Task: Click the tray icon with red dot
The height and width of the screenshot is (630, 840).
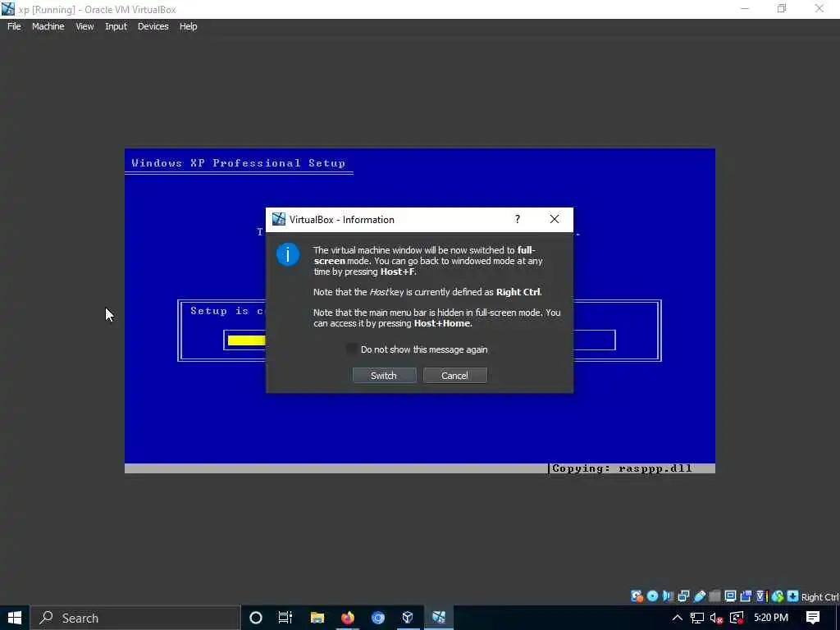Action: coord(736,618)
